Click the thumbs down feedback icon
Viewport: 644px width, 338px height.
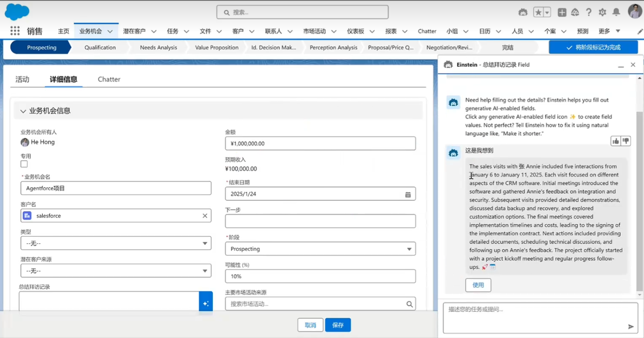pyautogui.click(x=626, y=141)
